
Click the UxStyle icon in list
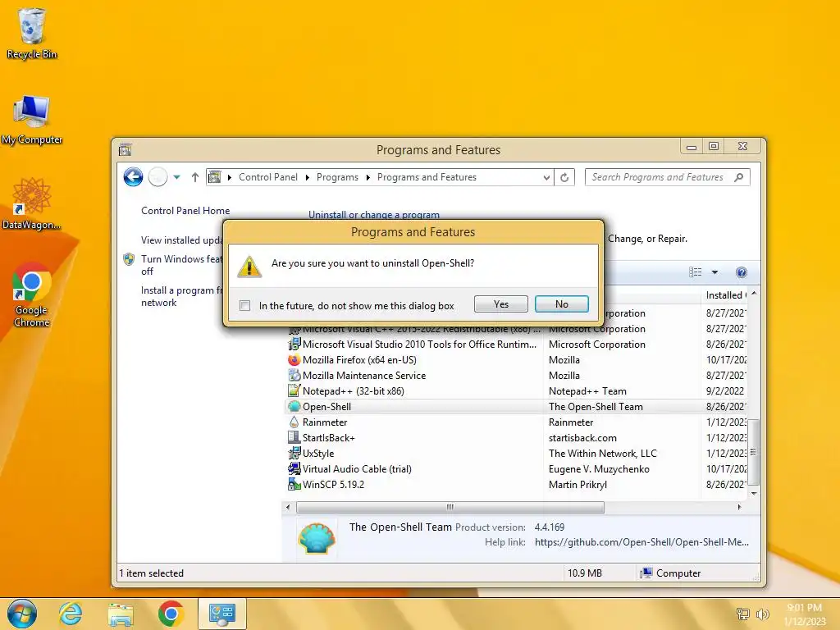pyautogui.click(x=294, y=453)
